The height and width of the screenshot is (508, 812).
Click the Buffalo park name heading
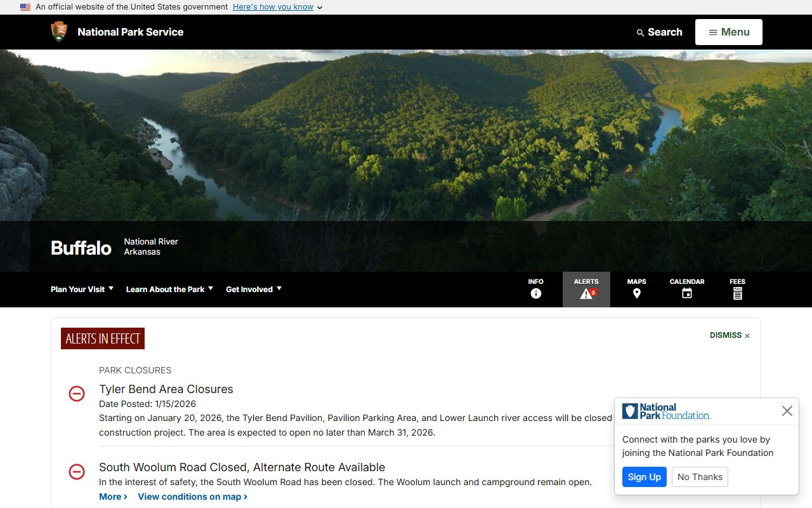click(81, 248)
